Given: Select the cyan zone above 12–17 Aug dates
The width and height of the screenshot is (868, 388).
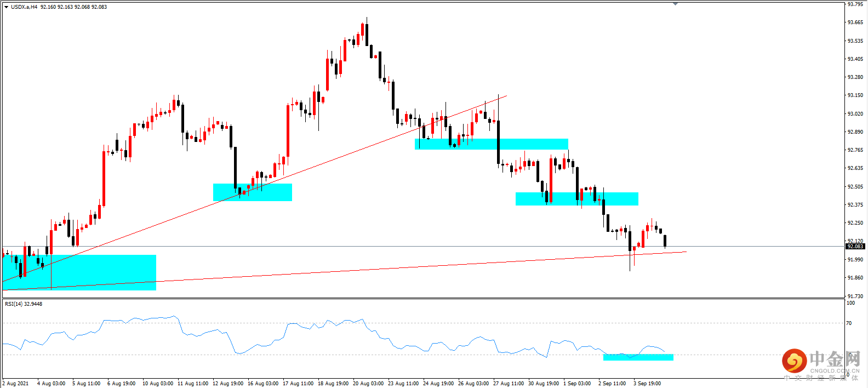Looking at the screenshot, I should coord(253,192).
